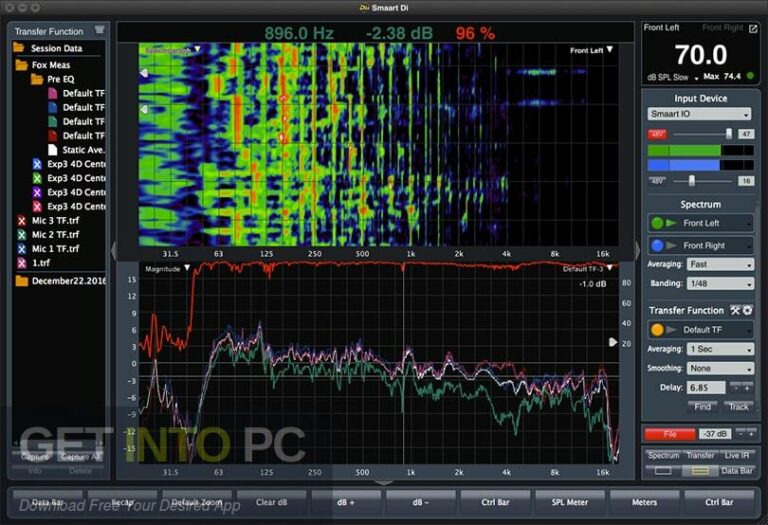The height and width of the screenshot is (525, 768).
Task: Select the white Static Ave. file icon
Action: tap(52, 150)
